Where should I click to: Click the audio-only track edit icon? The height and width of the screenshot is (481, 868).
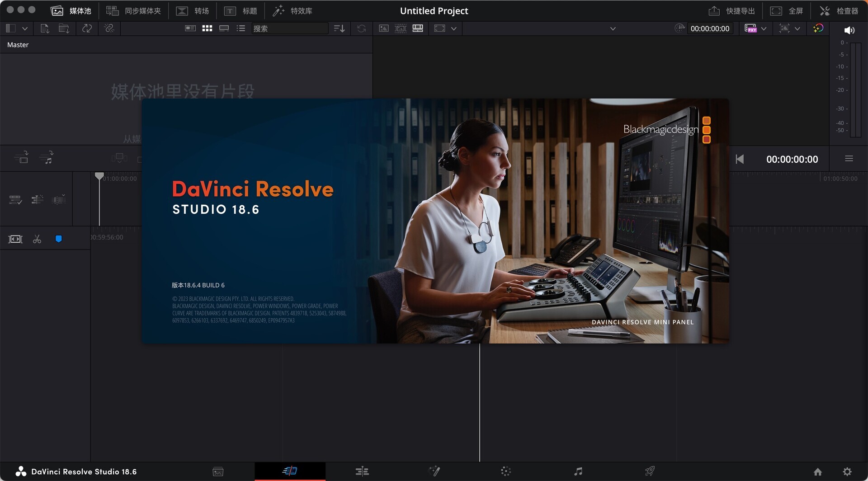coord(46,157)
